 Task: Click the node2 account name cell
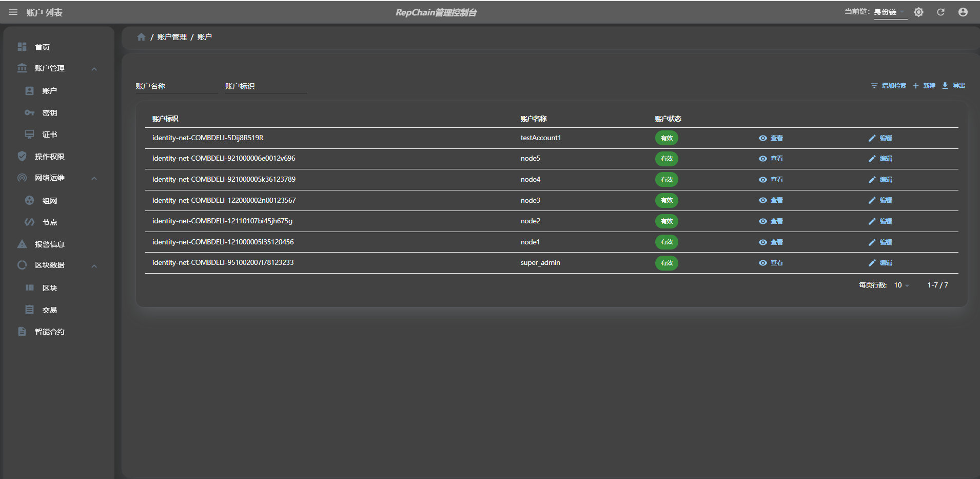coord(531,221)
